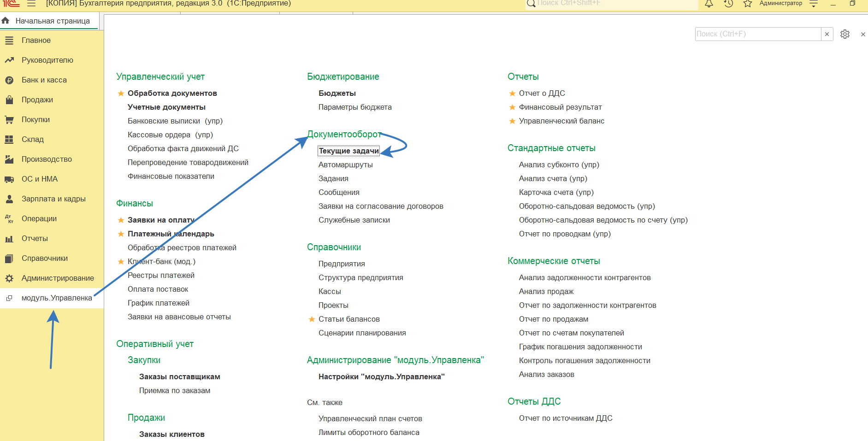This screenshot has height=441, width=868.
Task: Switch to the Начальная страница tab
Action: (x=49, y=21)
